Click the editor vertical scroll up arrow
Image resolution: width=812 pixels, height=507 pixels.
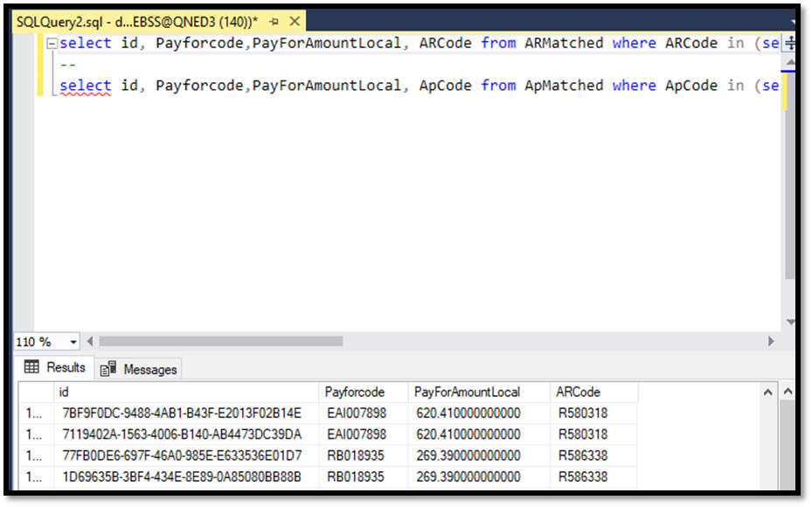point(790,62)
